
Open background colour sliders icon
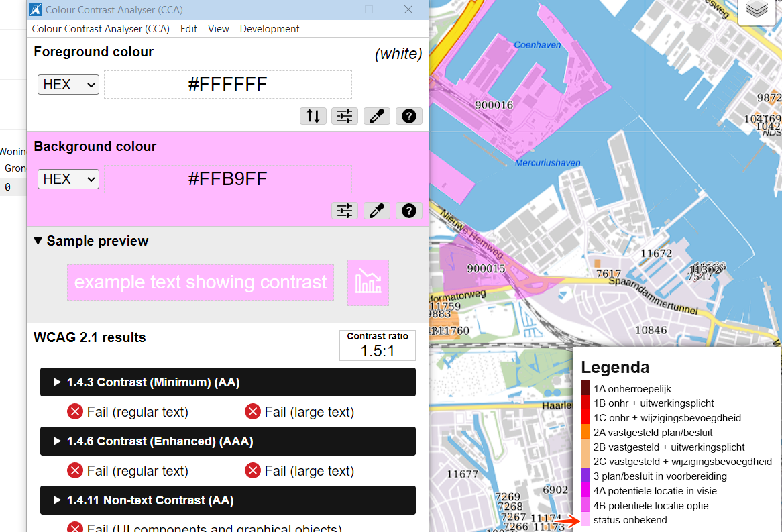click(x=345, y=211)
